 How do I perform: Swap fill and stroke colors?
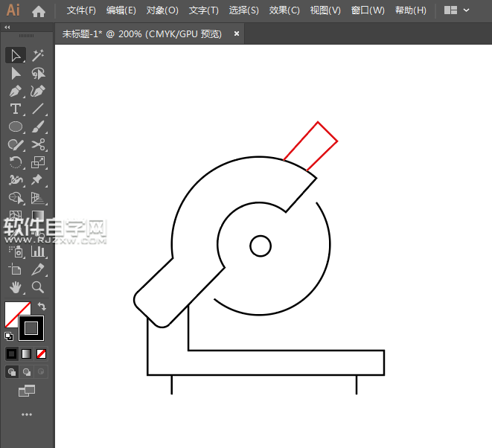[x=42, y=306]
